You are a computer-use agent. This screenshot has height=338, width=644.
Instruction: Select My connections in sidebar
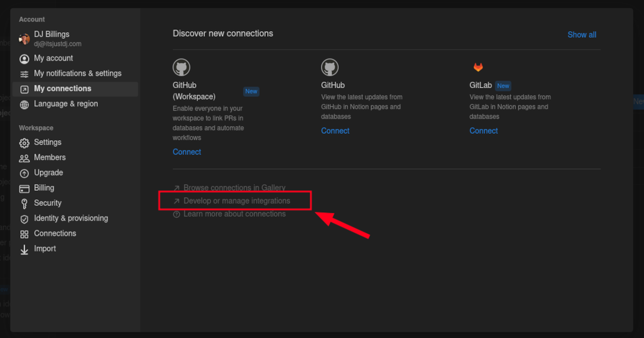coord(75,89)
